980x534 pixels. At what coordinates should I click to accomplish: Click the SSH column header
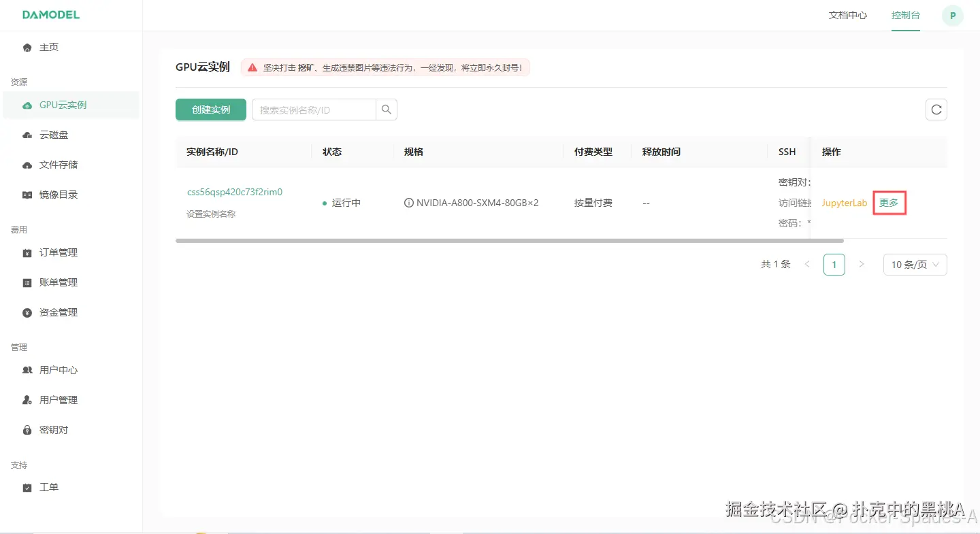[x=787, y=152]
